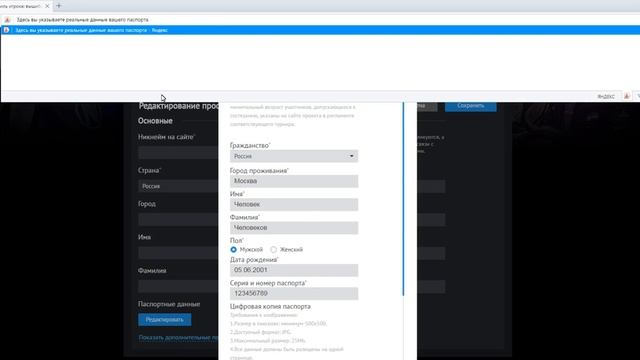The width and height of the screenshot is (640, 360).
Task: Click the blue Сохранить button
Action: [x=471, y=106]
